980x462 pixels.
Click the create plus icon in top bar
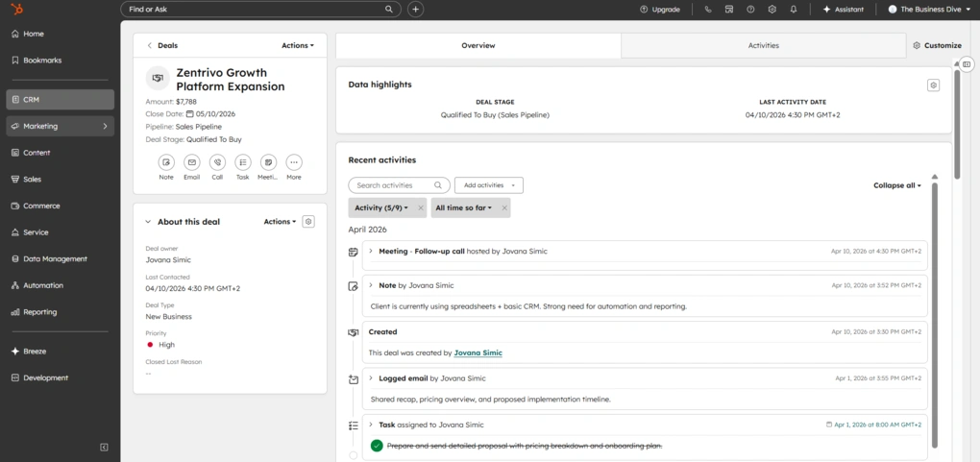(415, 10)
